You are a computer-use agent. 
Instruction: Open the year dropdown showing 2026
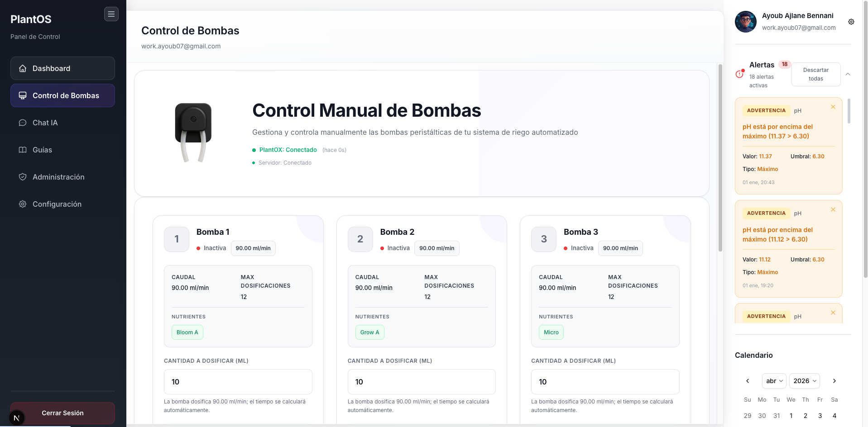pyautogui.click(x=805, y=381)
